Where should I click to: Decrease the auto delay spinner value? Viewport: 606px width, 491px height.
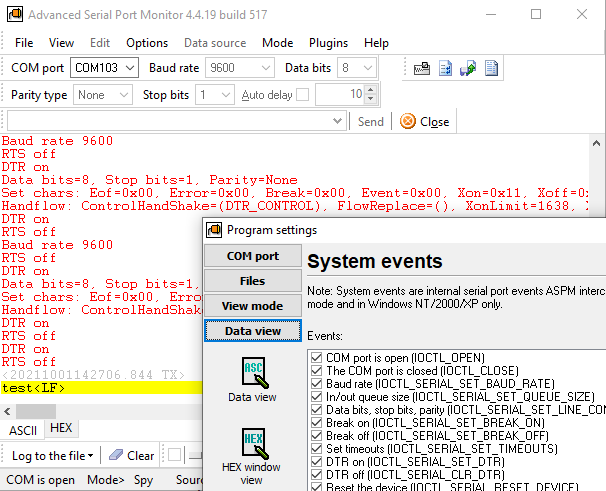click(x=371, y=99)
